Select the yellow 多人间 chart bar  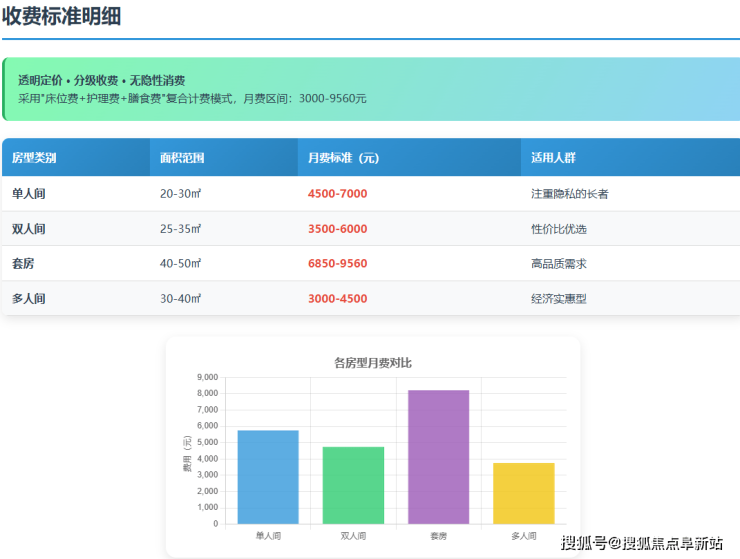coord(523,493)
